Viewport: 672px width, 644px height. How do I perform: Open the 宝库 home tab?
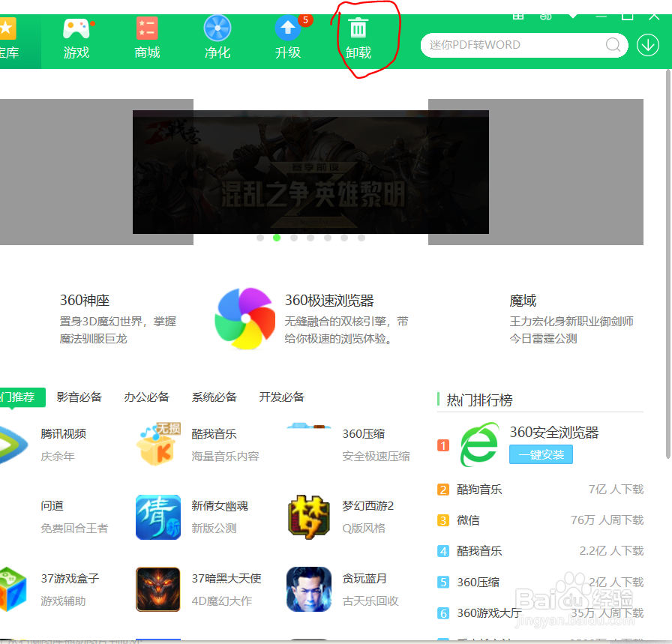20,41
